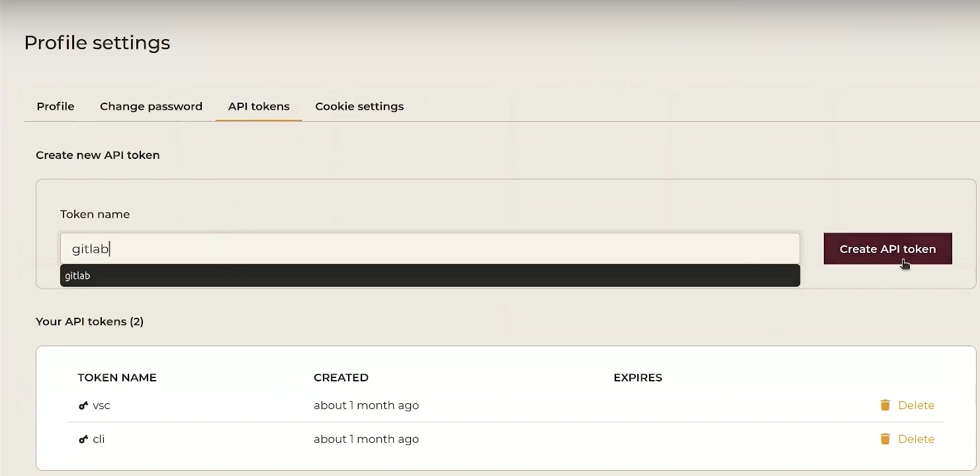Select the cli token name text

(x=99, y=439)
